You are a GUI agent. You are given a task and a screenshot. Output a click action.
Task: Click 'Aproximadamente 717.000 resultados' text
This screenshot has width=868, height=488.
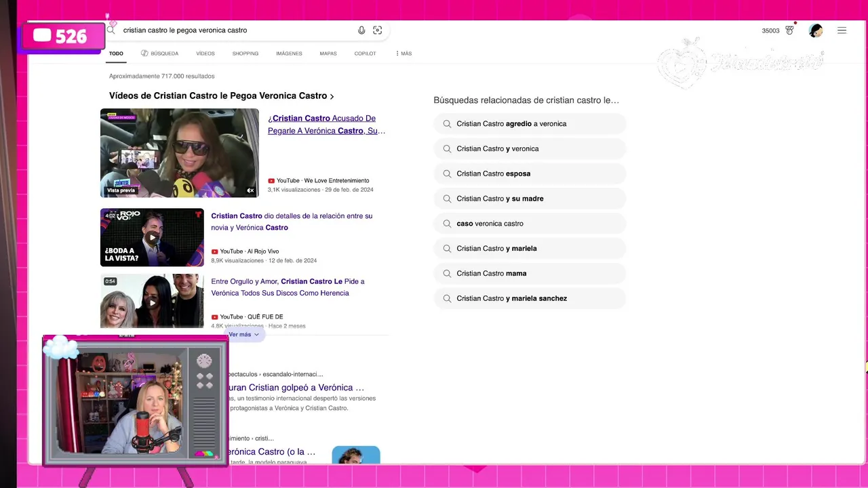pos(161,77)
